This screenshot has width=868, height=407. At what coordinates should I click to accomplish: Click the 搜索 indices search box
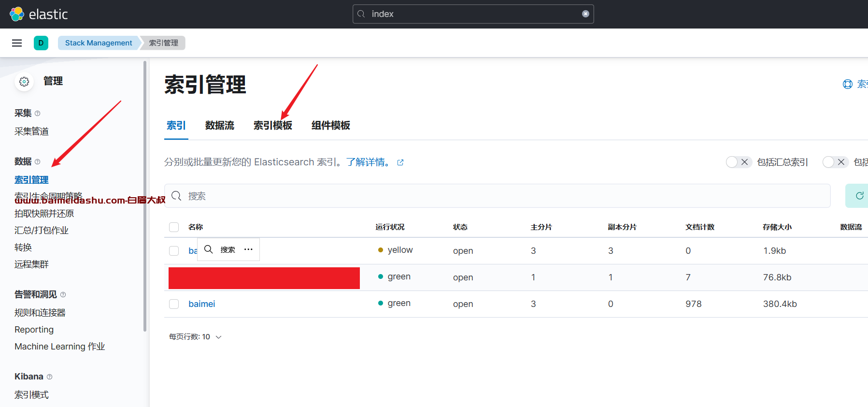point(498,196)
